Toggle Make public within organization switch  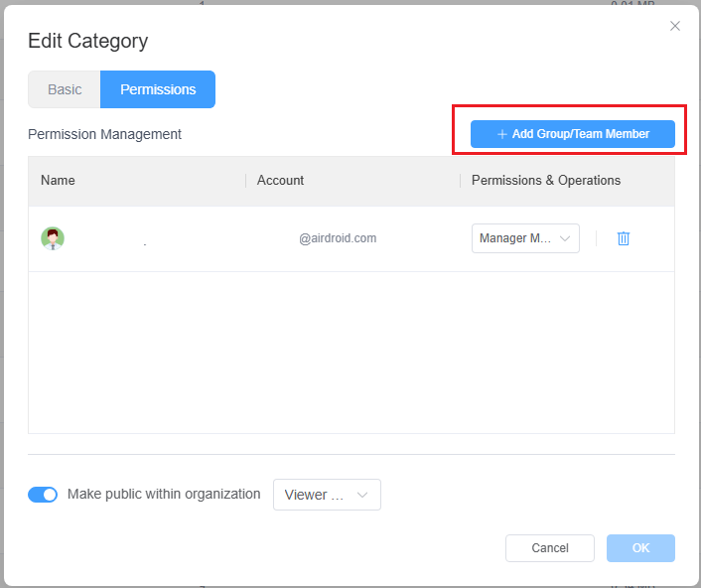click(x=43, y=495)
